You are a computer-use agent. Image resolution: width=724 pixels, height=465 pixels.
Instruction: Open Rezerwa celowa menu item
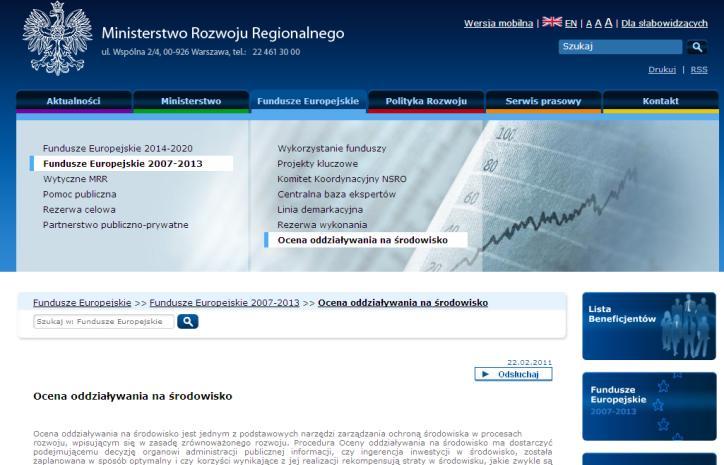click(79, 209)
